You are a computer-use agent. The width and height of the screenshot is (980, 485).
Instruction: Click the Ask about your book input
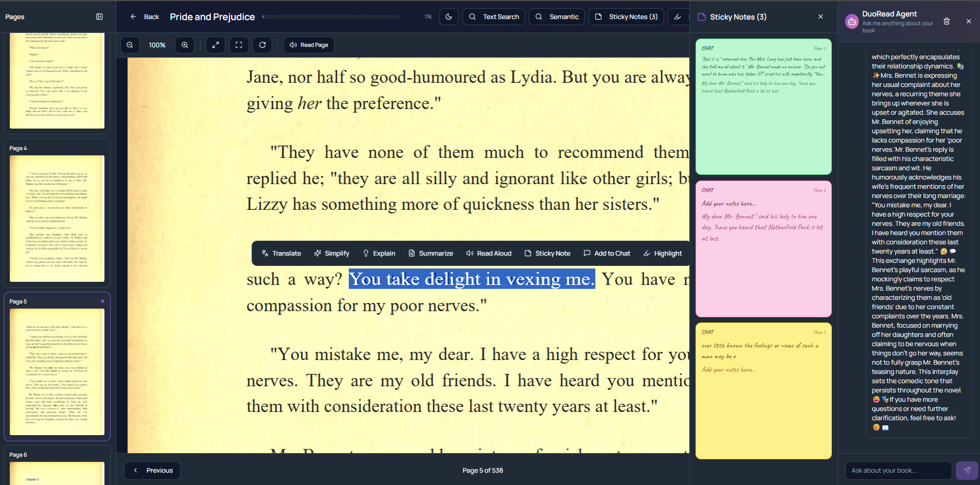pyautogui.click(x=898, y=470)
